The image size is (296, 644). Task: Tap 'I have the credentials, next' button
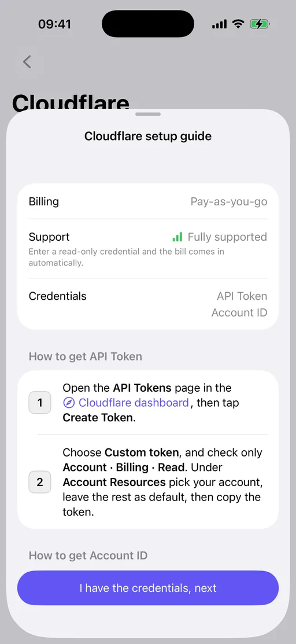click(x=148, y=588)
